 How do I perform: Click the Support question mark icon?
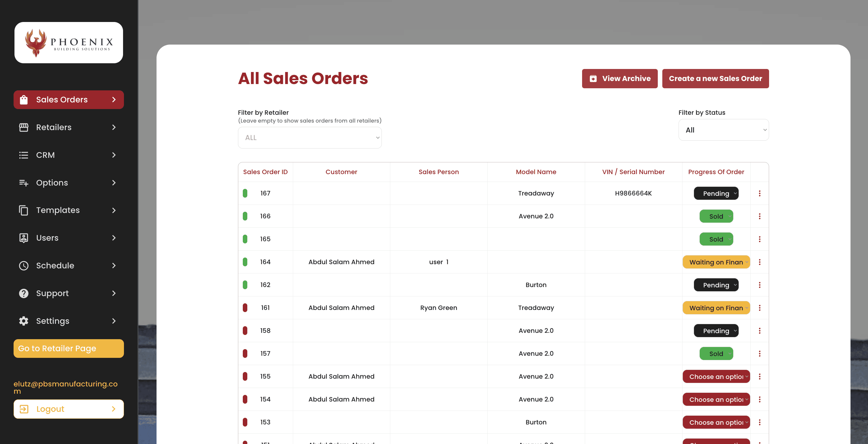coord(24,293)
